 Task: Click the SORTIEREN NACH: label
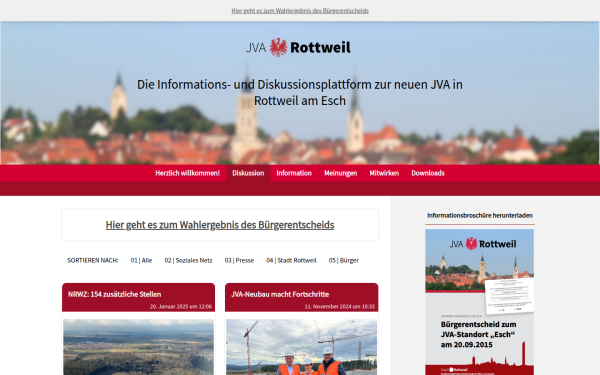coord(93,260)
